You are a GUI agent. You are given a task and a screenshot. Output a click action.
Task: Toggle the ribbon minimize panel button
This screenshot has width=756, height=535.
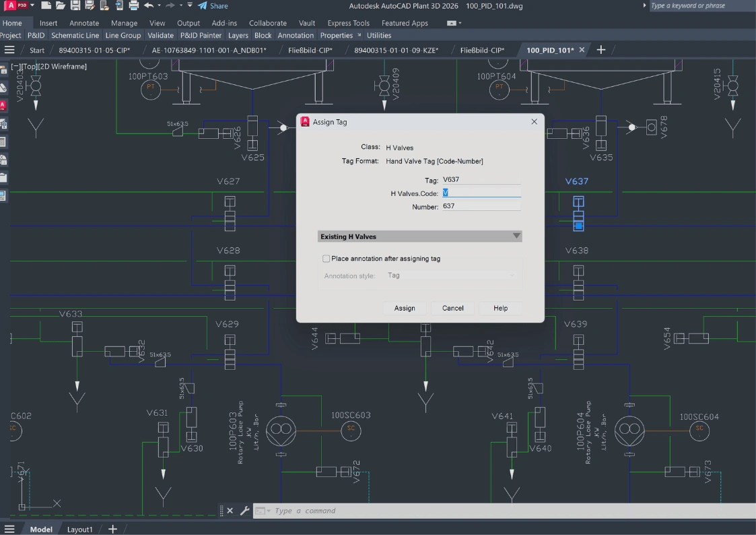tap(451, 23)
